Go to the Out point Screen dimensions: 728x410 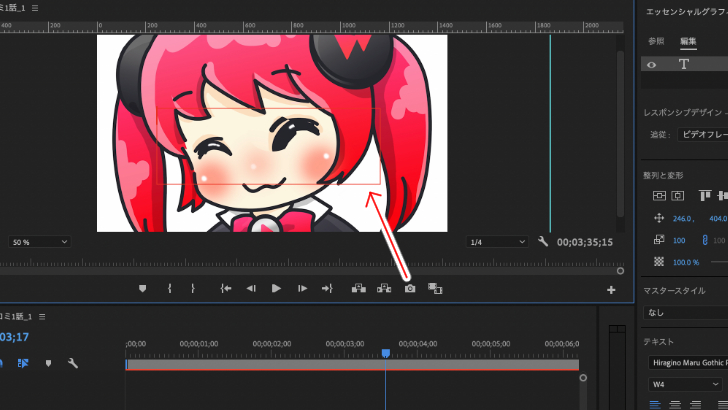click(327, 289)
